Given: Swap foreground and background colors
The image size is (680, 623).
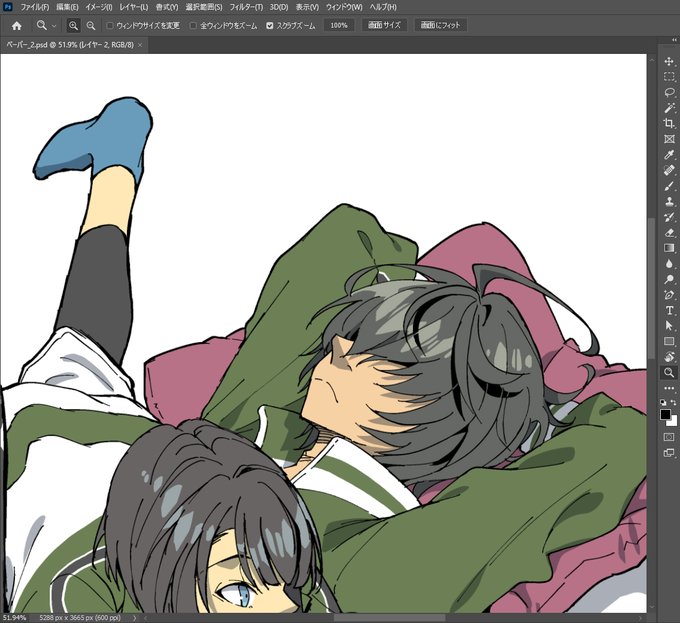Looking at the screenshot, I should click(x=673, y=402).
